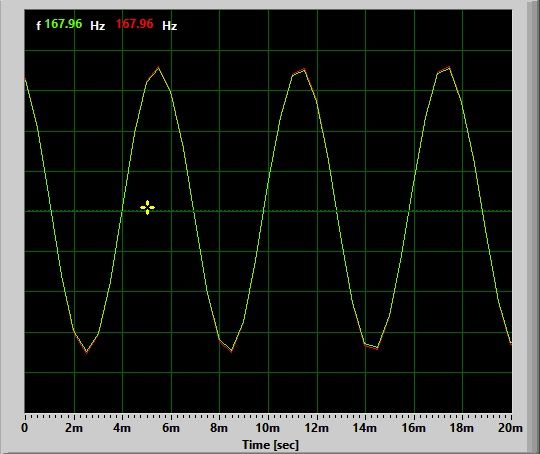
Task: Click the 4m tick label
Action: point(122,428)
